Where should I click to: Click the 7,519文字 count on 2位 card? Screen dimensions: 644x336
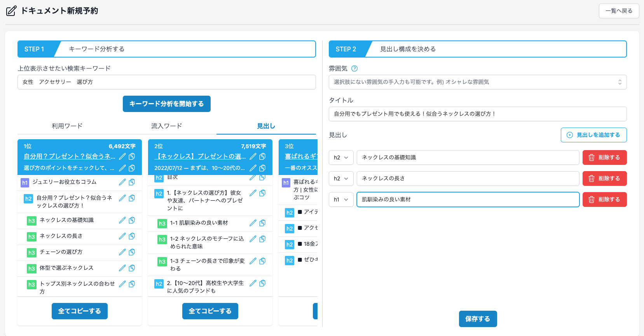pos(253,146)
